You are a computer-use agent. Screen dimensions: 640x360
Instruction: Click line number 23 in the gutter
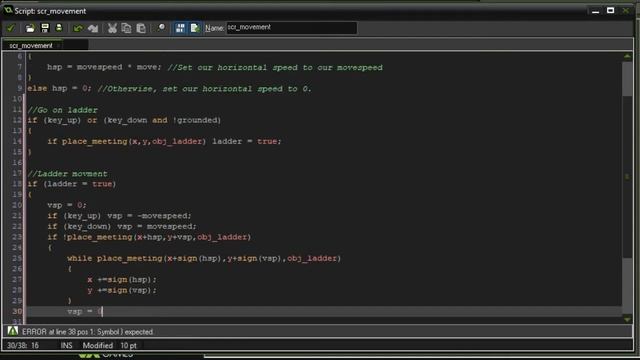coord(17,237)
